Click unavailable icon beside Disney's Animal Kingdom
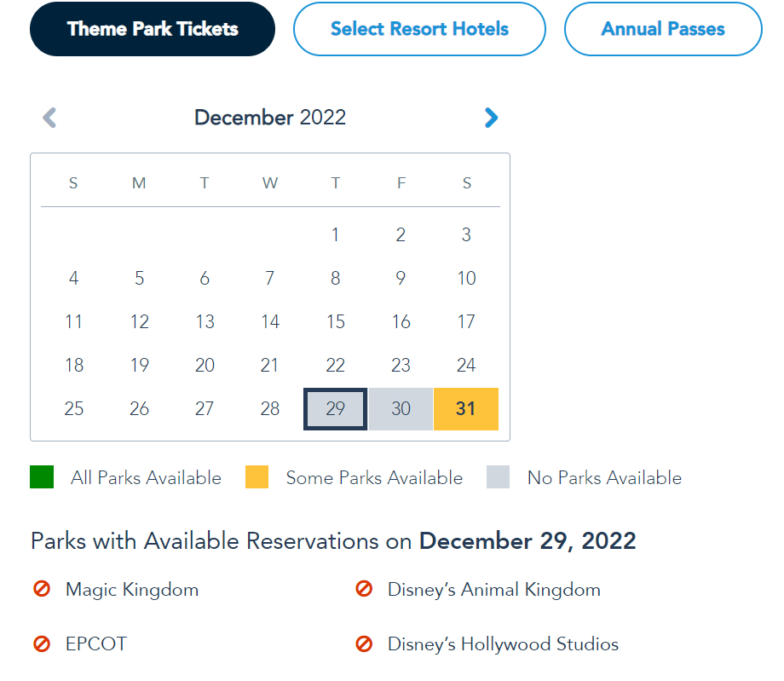This screenshot has height=681, width=784. pyautogui.click(x=364, y=589)
